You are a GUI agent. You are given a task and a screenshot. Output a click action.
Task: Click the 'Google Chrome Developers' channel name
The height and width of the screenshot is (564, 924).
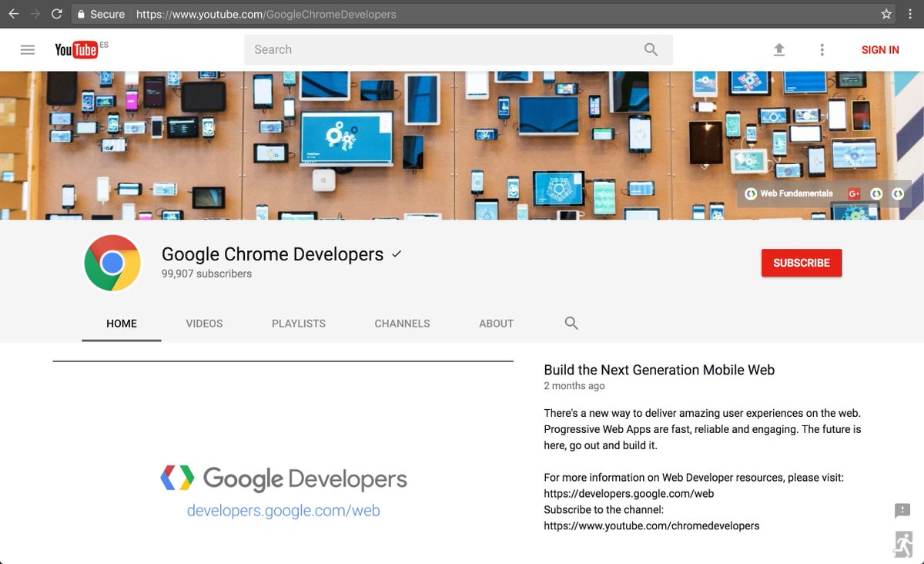pos(273,254)
